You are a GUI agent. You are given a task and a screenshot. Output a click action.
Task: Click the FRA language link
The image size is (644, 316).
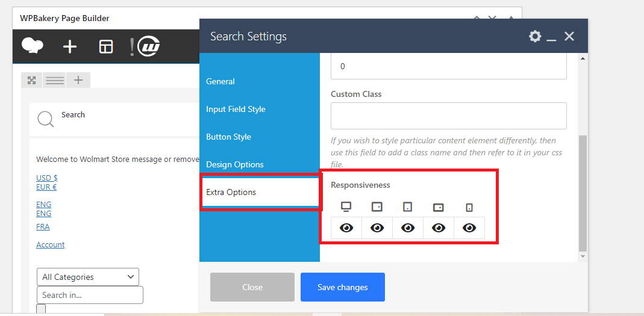coord(43,226)
